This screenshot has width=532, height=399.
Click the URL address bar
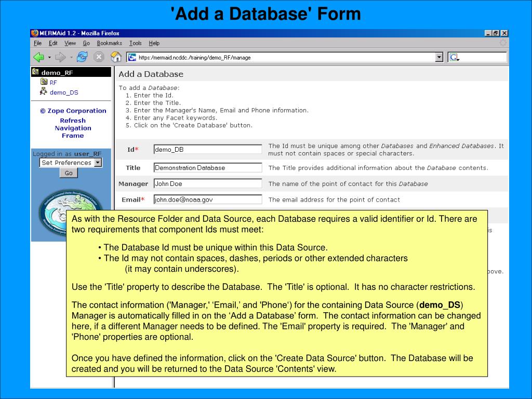coord(285,57)
